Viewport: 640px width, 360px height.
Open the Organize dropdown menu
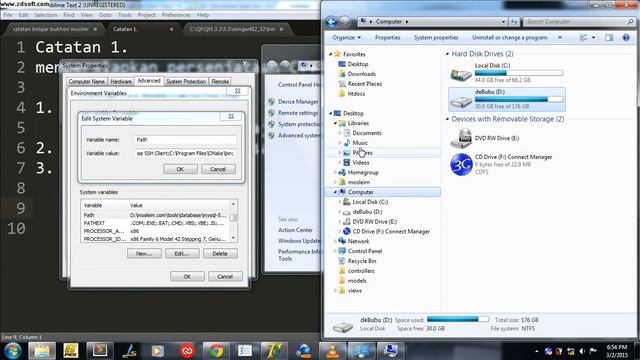pyautogui.click(x=346, y=38)
